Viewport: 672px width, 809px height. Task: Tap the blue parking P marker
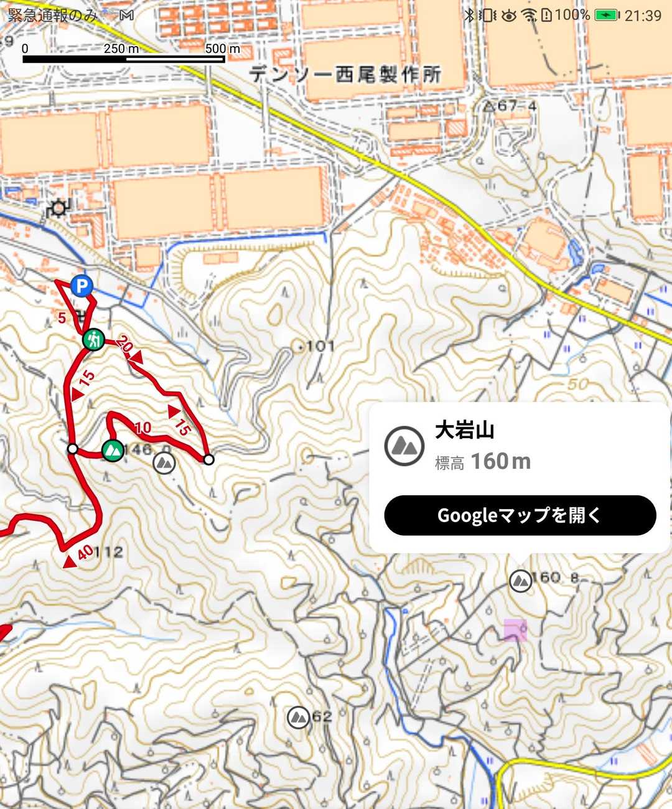pyautogui.click(x=82, y=286)
